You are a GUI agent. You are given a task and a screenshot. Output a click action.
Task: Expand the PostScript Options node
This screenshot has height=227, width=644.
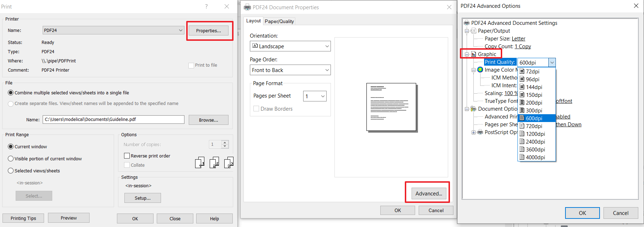pos(474,132)
